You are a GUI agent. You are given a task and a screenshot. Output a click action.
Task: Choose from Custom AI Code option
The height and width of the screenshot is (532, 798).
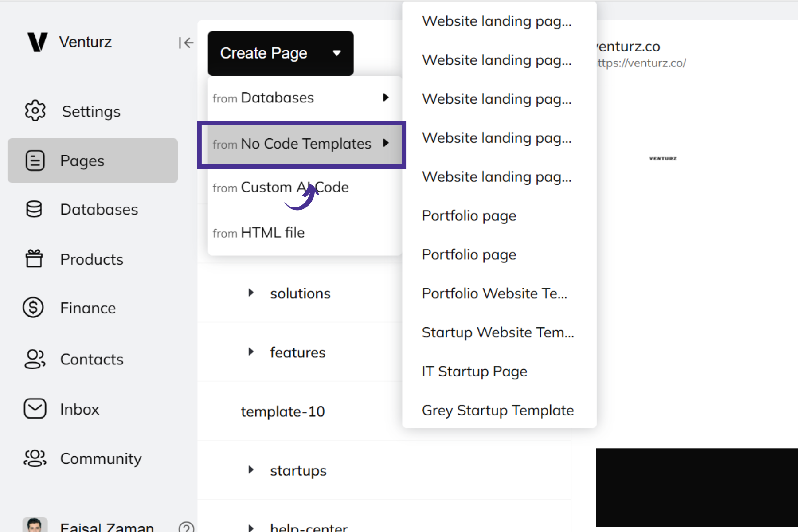click(305, 188)
